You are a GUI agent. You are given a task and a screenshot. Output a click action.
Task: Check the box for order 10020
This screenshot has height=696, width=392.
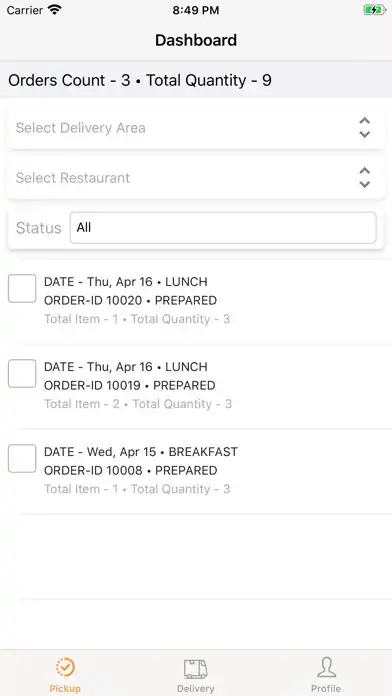tap(22, 289)
